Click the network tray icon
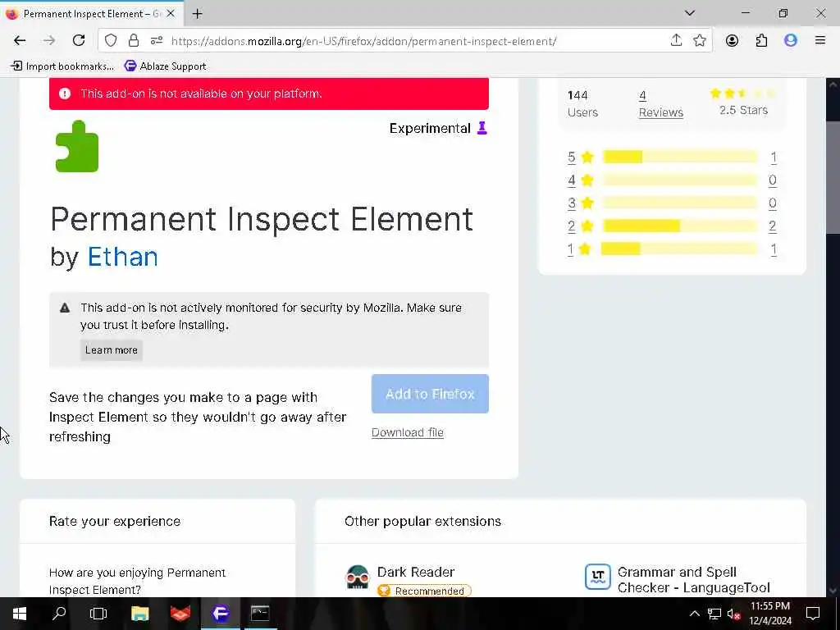The image size is (840, 630). click(x=714, y=614)
